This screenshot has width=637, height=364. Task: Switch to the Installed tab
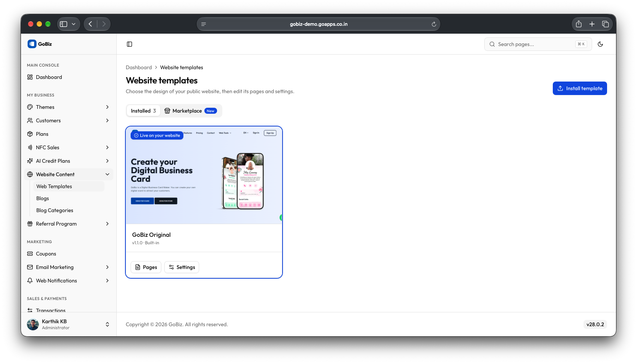pos(143,111)
